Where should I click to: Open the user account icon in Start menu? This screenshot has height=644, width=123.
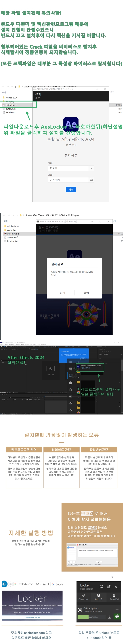coord(70,383)
